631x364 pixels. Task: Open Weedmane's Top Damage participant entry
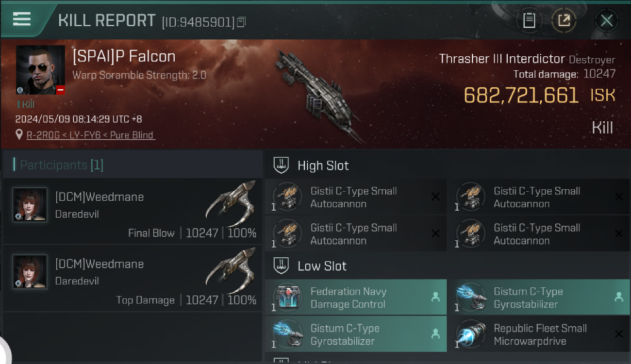pyautogui.click(x=133, y=278)
